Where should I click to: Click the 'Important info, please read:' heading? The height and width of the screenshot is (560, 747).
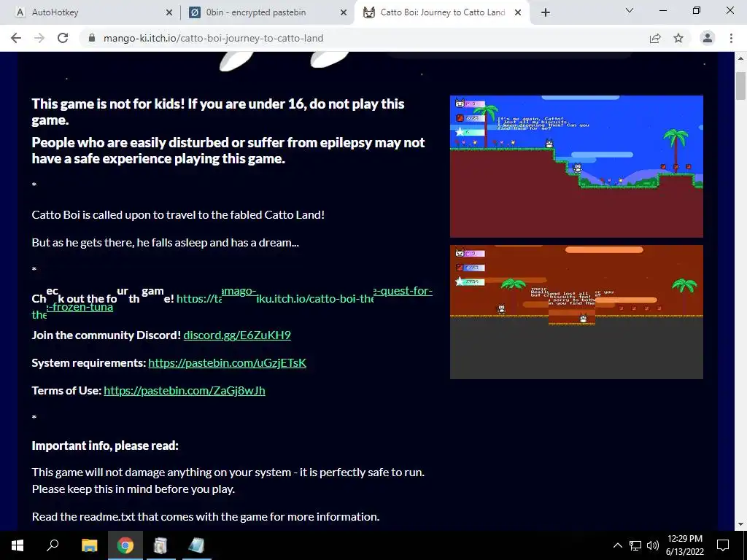[105, 446]
